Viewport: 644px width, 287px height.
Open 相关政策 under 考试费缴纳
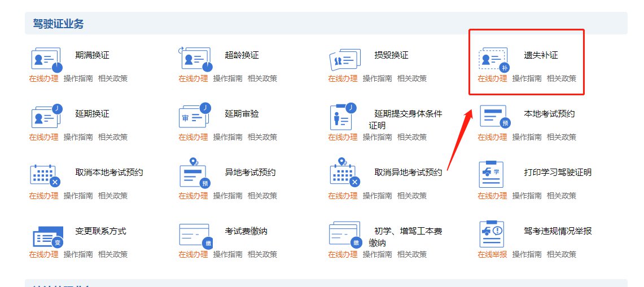point(262,254)
